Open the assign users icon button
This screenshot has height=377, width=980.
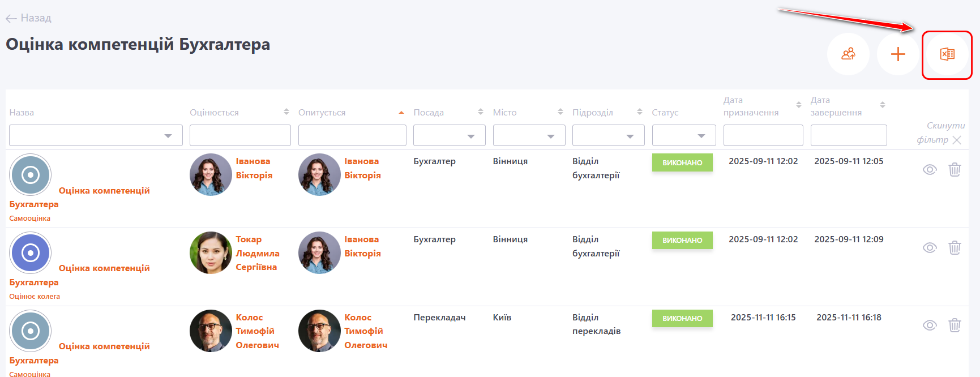coord(848,54)
